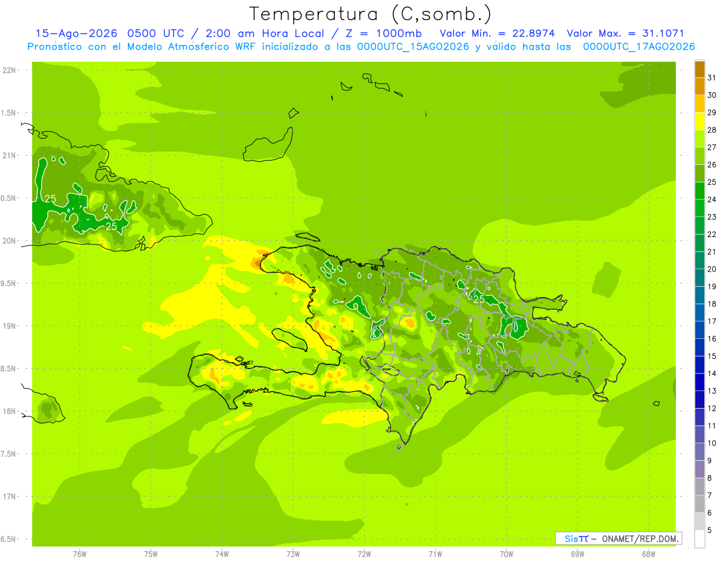
Task: Click the "18N" latitude label
Action: [10, 411]
